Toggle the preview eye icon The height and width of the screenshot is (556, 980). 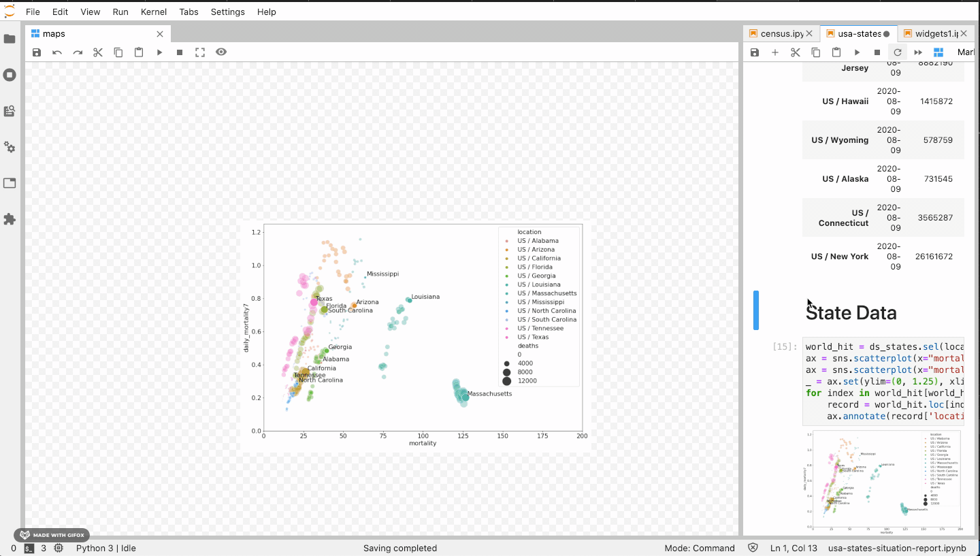pyautogui.click(x=221, y=52)
